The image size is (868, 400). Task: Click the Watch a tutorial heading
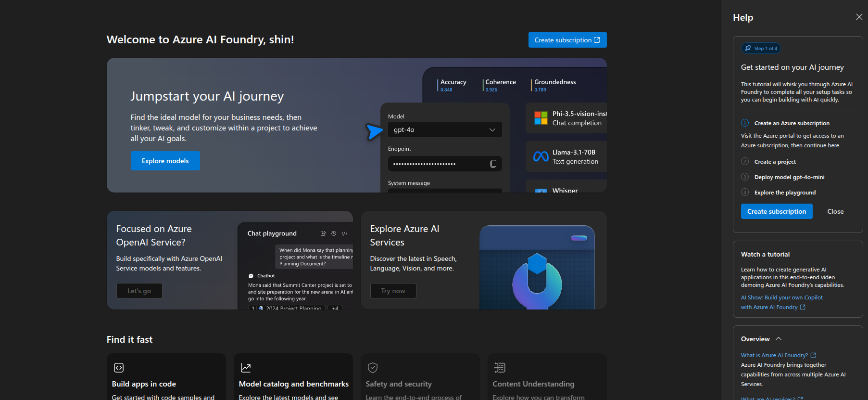tap(765, 254)
